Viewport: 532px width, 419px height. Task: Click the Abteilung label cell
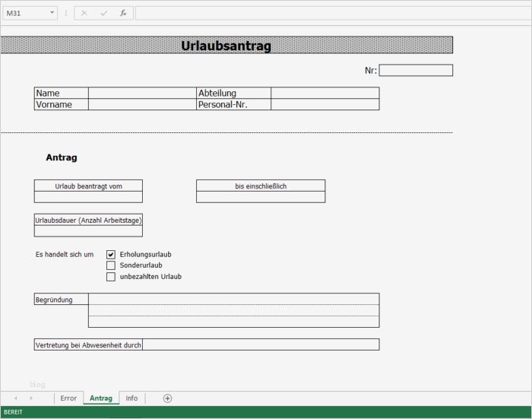click(234, 93)
